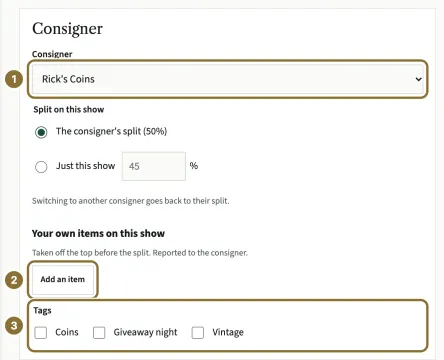
Task: Click the 'Switching to another consigner' note
Action: pyautogui.click(x=131, y=201)
